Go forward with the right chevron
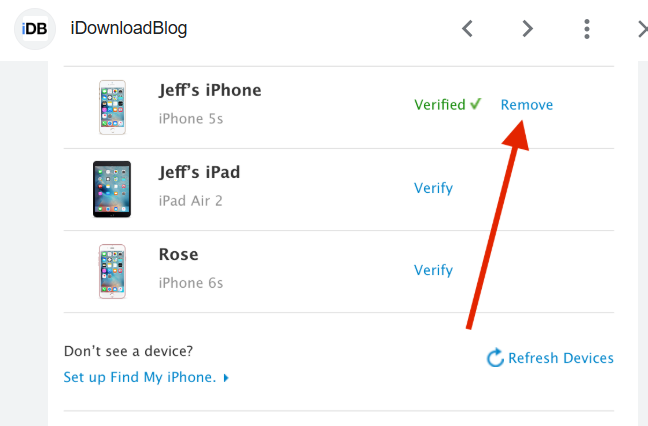Image resolution: width=648 pixels, height=426 pixels. point(527,29)
